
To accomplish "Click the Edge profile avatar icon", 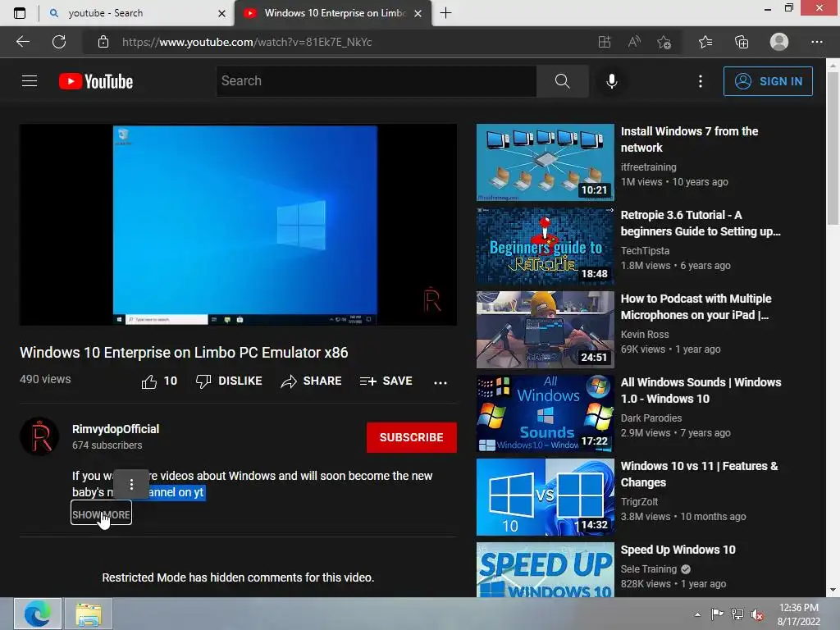I will 779,42.
